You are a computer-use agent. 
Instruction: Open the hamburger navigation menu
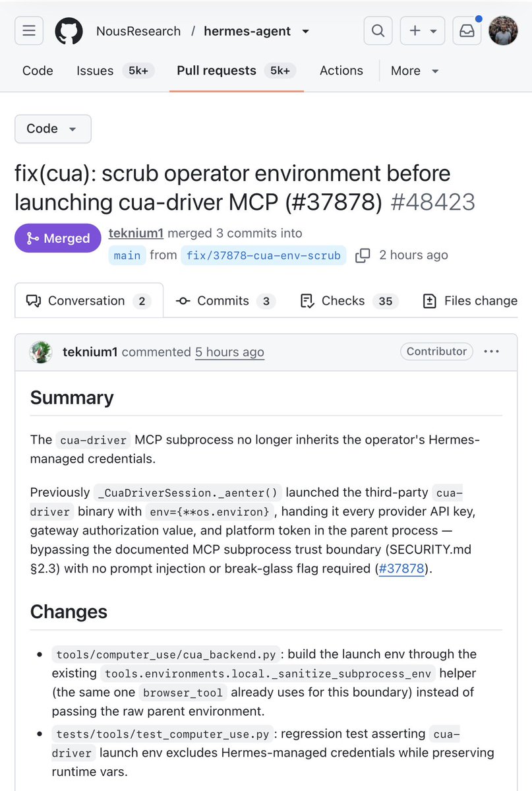tap(29, 31)
